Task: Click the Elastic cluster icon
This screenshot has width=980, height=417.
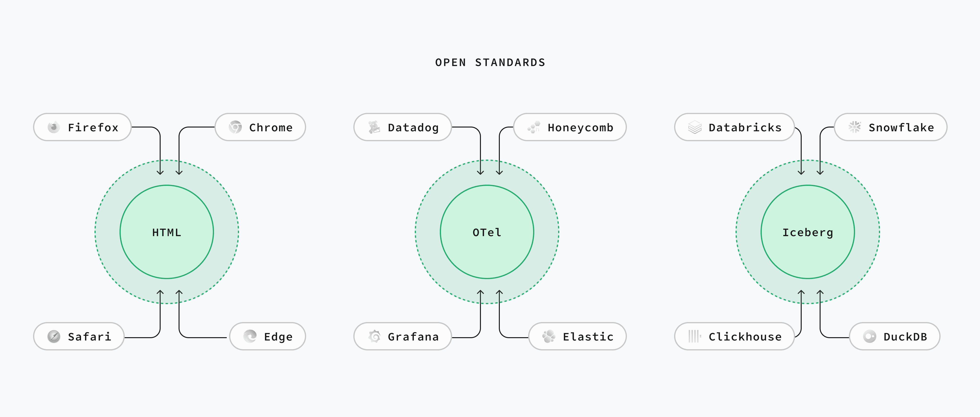Action: [x=549, y=336]
